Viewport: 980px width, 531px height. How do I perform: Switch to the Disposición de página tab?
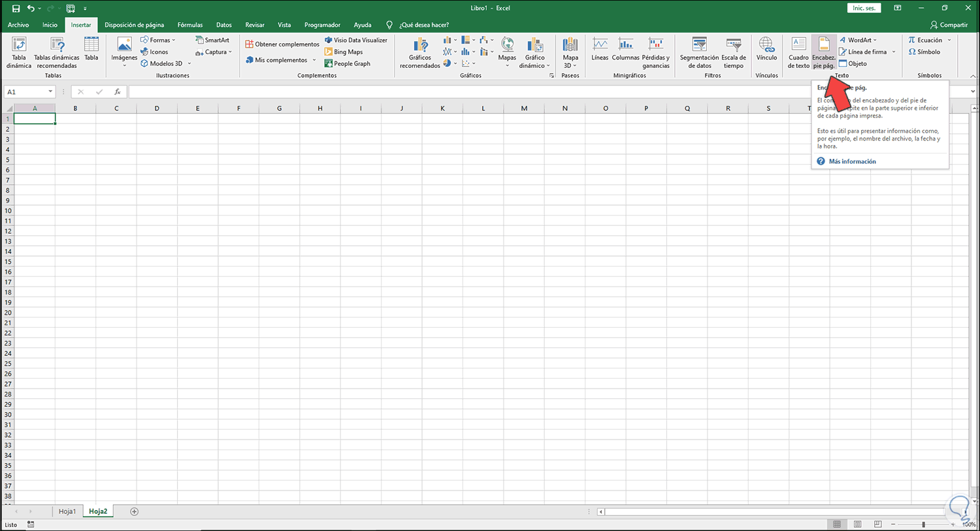tap(135, 25)
